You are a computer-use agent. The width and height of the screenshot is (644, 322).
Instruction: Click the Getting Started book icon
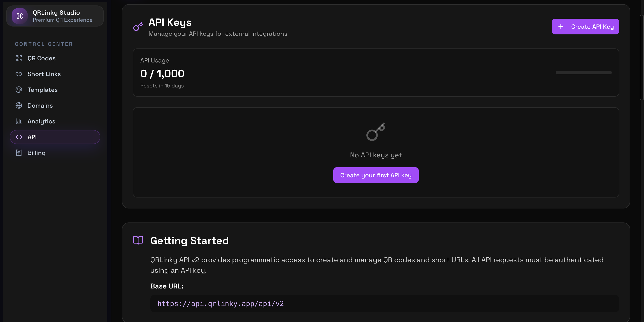pyautogui.click(x=138, y=240)
